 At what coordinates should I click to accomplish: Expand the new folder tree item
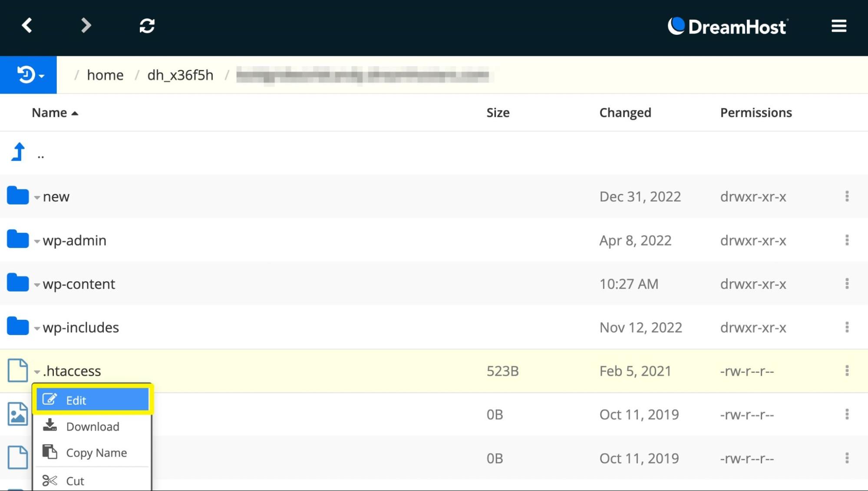coord(37,196)
